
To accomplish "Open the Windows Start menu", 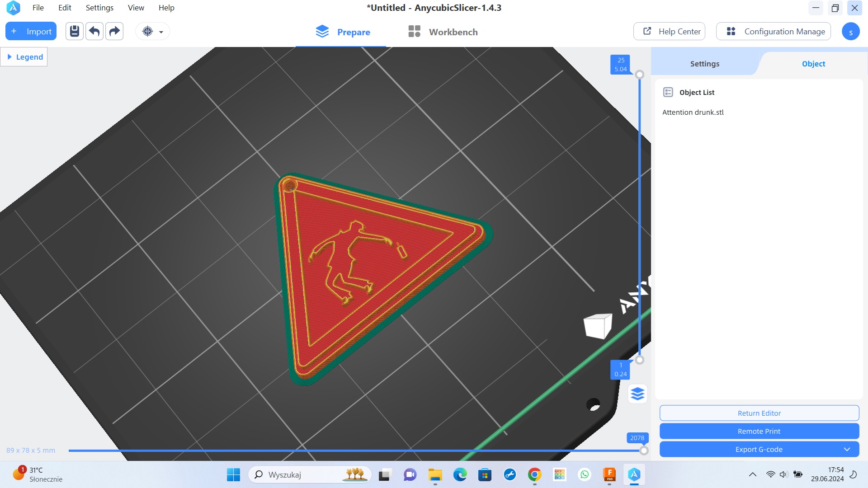I will [233, 474].
